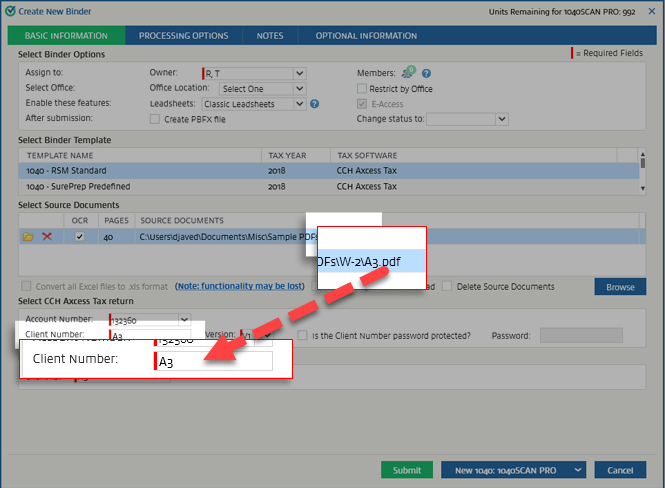Open the Change status to dropdown
665x488 pixels.
pyautogui.click(x=501, y=119)
